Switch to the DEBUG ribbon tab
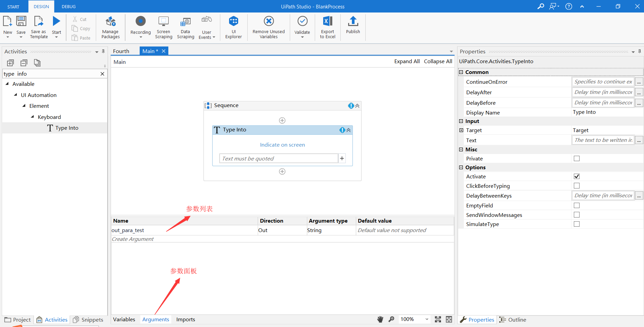The image size is (644, 327). [x=68, y=7]
